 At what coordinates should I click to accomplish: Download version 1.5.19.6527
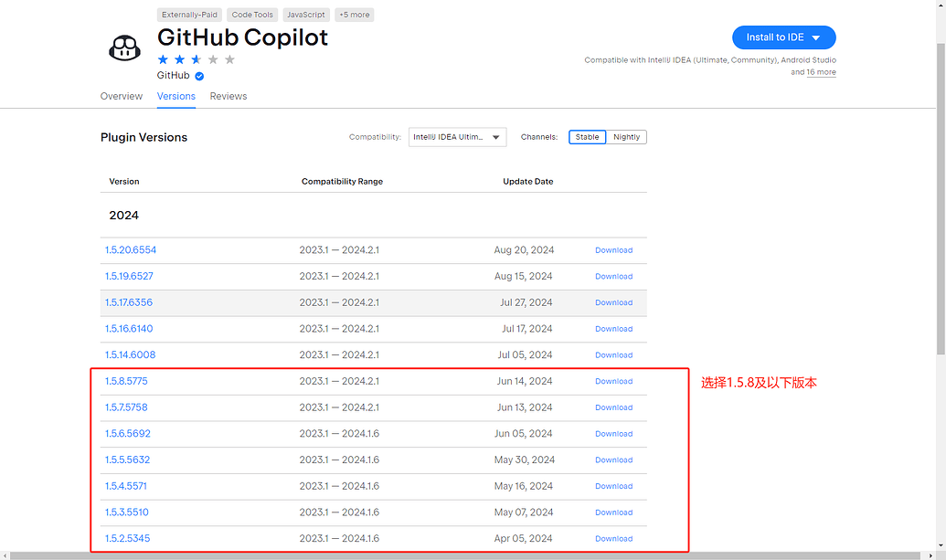(x=613, y=276)
